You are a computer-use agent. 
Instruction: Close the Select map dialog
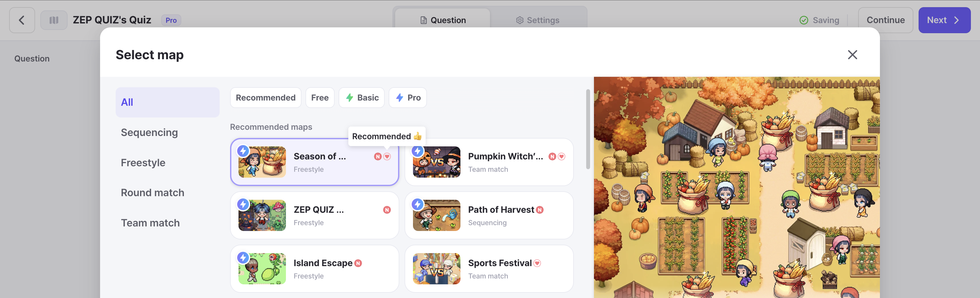tap(852, 55)
